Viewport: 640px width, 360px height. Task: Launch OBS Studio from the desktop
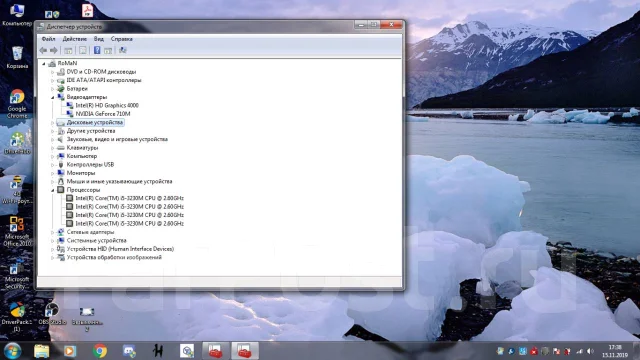point(52,313)
